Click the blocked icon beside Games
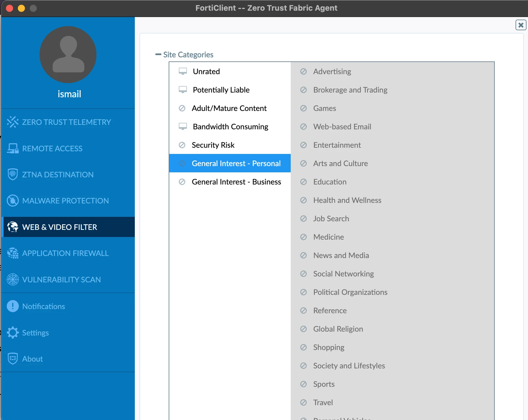528x420 pixels. click(x=303, y=108)
